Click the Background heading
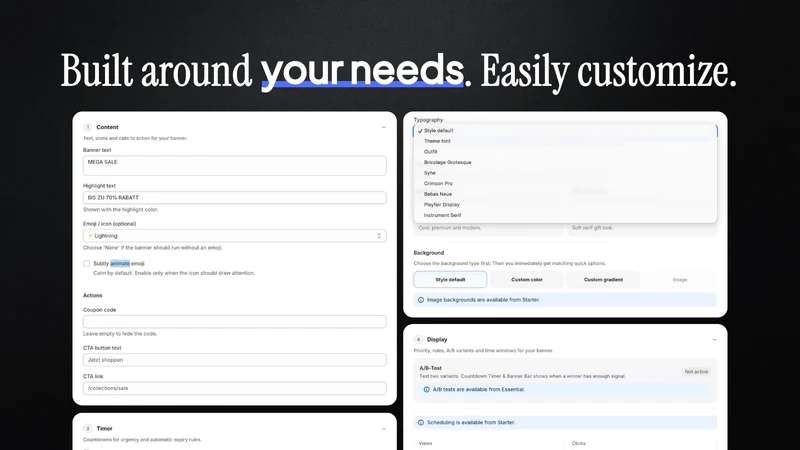Screen dimensions: 800x450 (429, 253)
